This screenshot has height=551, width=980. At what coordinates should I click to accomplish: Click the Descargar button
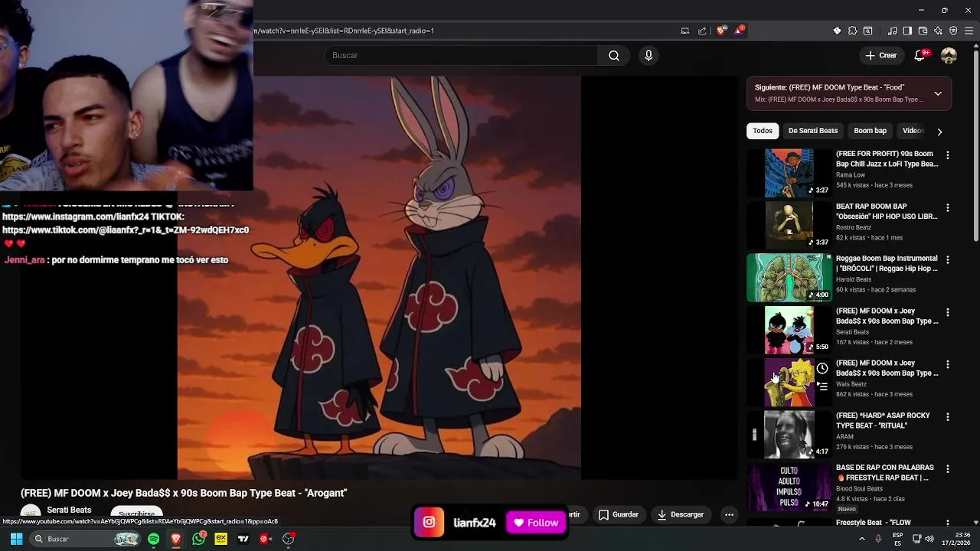(x=680, y=514)
